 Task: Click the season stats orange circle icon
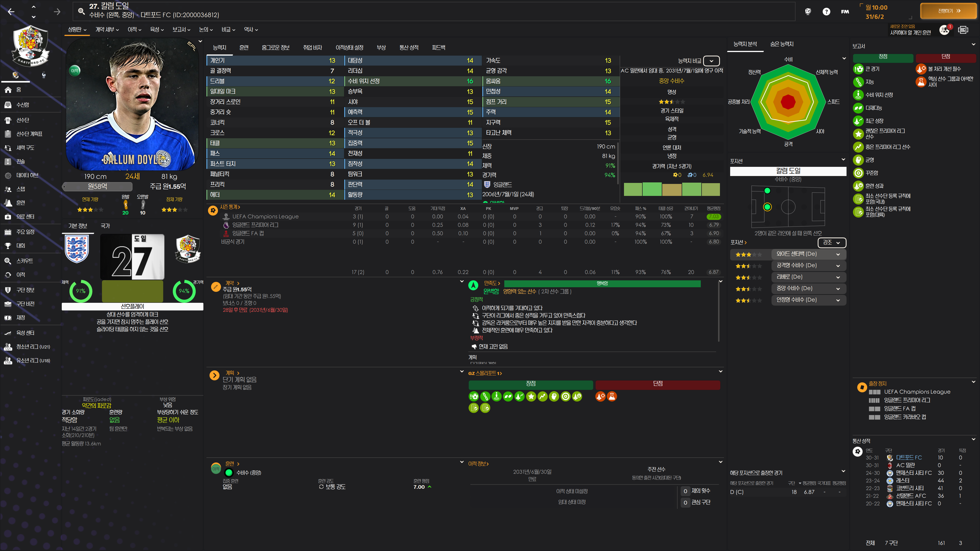pyautogui.click(x=213, y=210)
